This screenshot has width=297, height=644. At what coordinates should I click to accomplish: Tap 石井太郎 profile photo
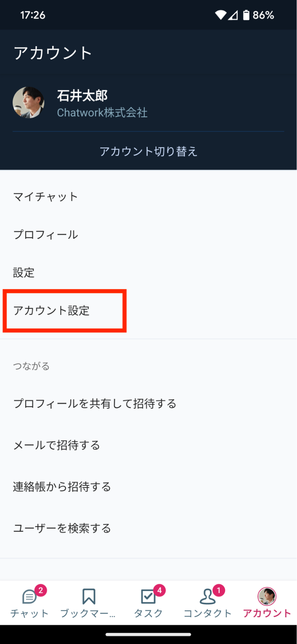click(x=29, y=102)
